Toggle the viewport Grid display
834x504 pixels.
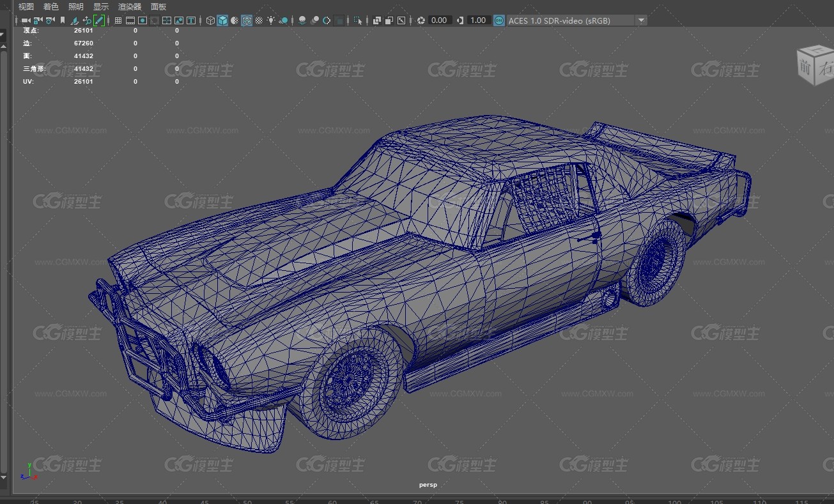[118, 20]
